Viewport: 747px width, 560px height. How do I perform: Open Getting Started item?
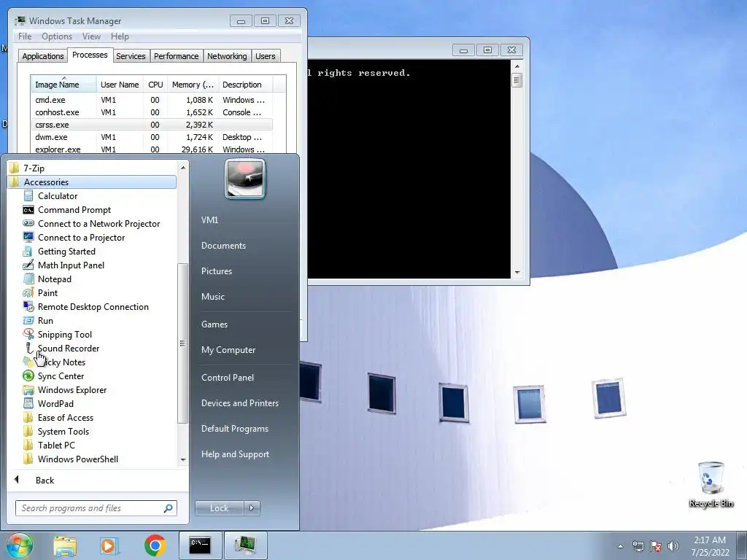point(66,251)
